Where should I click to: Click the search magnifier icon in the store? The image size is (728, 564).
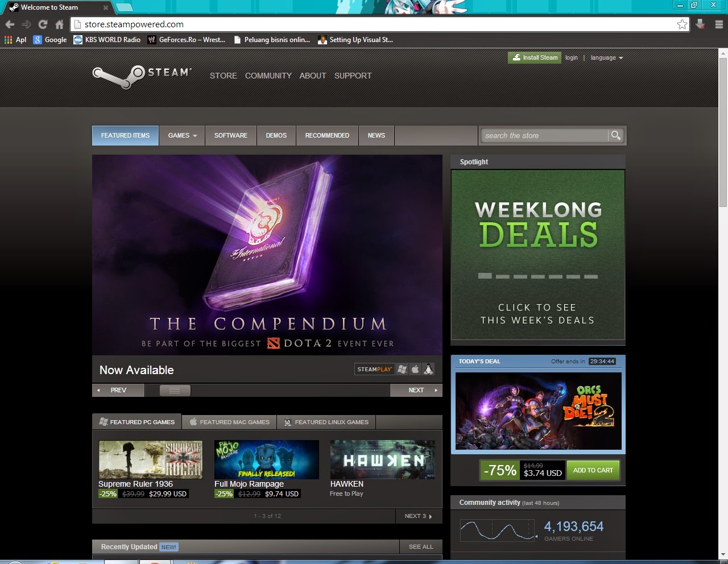click(616, 135)
